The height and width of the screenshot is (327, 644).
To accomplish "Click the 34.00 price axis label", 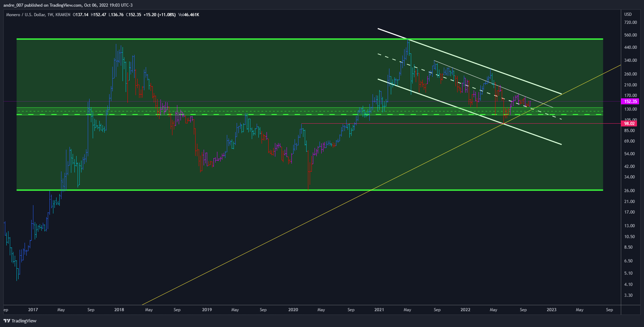I will (629, 177).
